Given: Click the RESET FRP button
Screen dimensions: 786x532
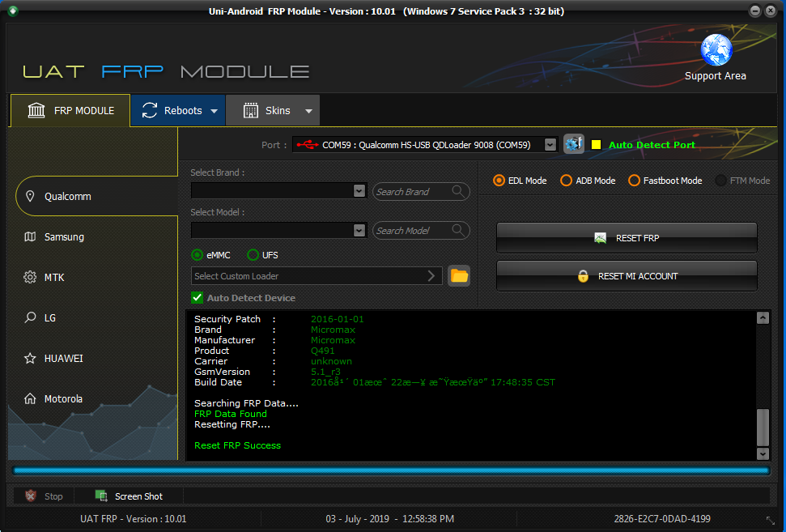Looking at the screenshot, I should click(x=627, y=238).
